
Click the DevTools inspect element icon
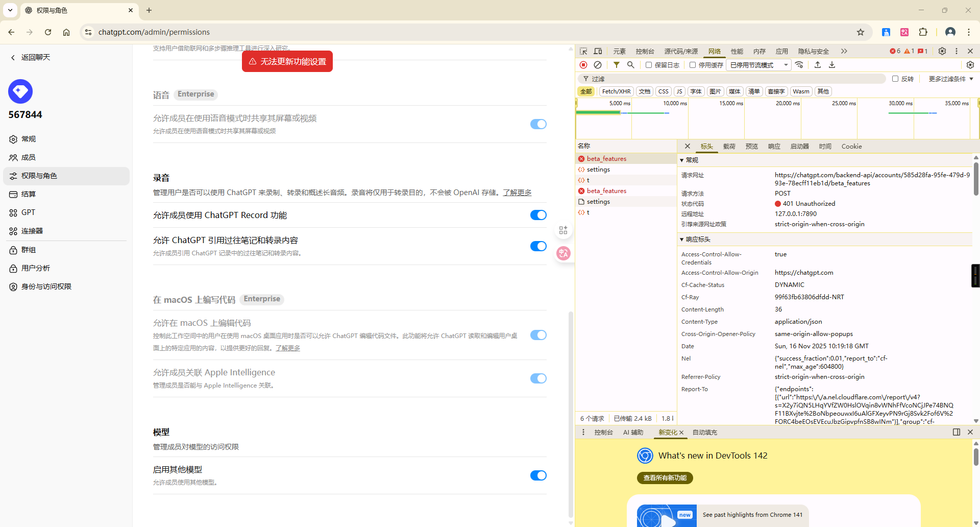click(x=583, y=51)
